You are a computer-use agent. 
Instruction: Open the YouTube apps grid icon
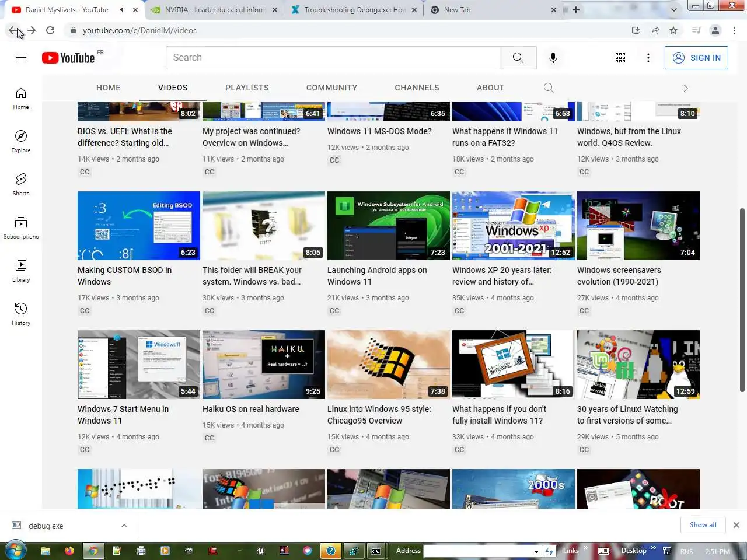click(620, 58)
